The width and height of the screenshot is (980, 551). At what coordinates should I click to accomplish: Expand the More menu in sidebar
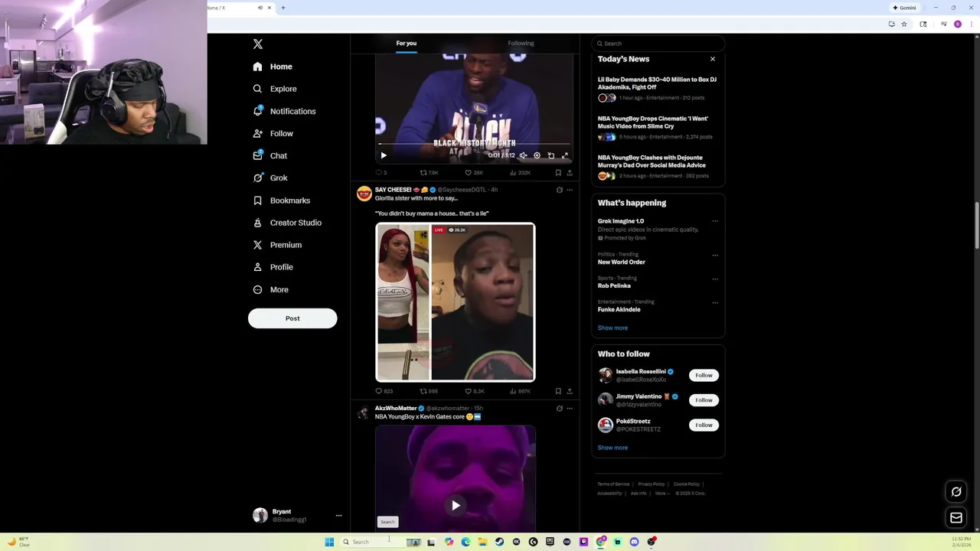(x=270, y=289)
